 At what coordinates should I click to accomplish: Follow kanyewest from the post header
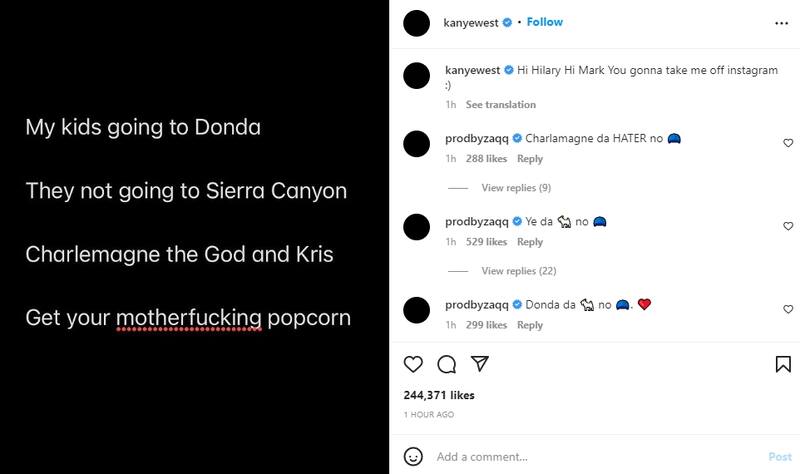click(x=545, y=22)
